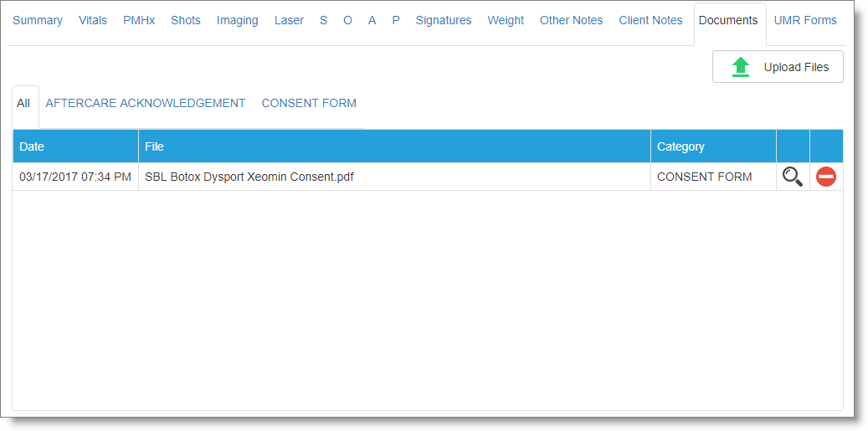Open the Weight tab

pyautogui.click(x=506, y=20)
